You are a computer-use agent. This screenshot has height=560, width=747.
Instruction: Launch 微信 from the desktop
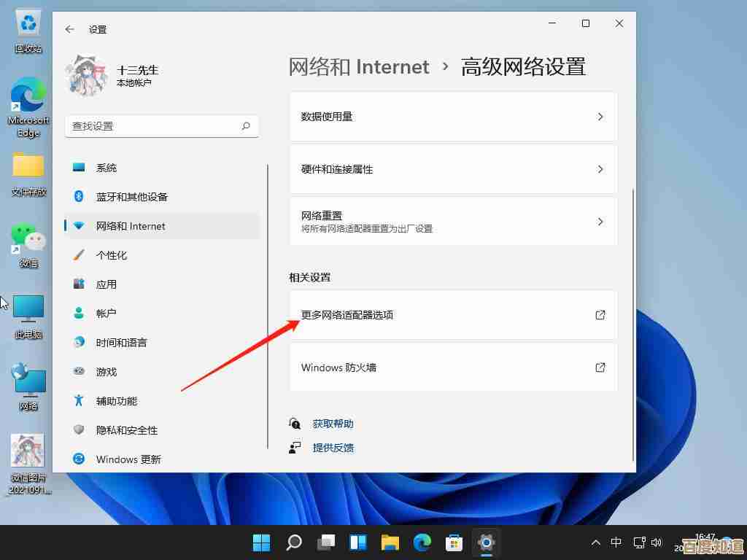click(28, 241)
